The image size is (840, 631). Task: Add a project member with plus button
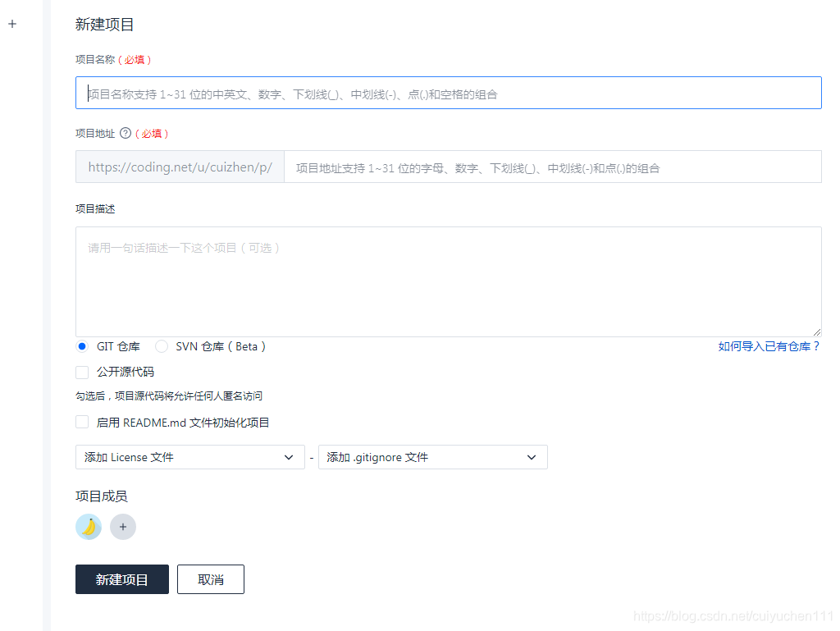click(x=123, y=527)
